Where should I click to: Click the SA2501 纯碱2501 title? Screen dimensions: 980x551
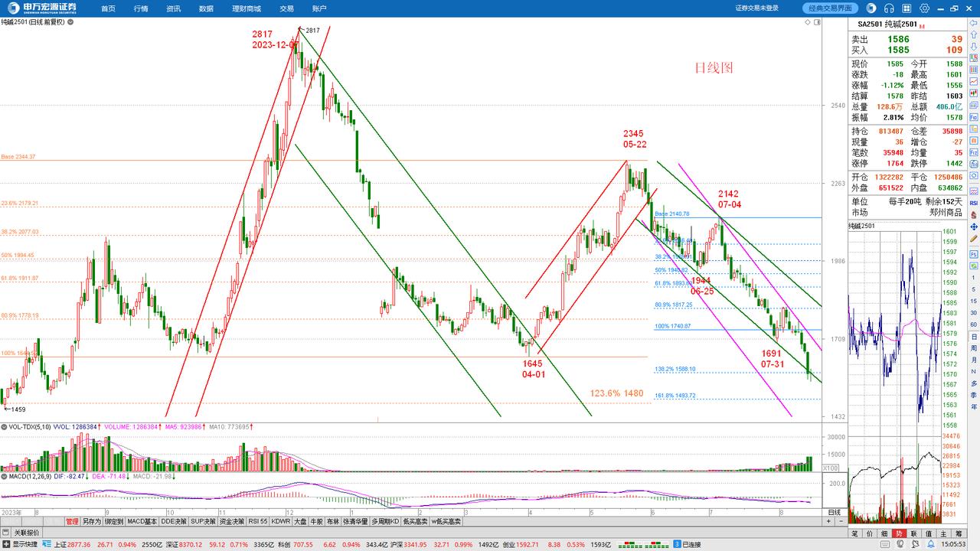tap(887, 25)
